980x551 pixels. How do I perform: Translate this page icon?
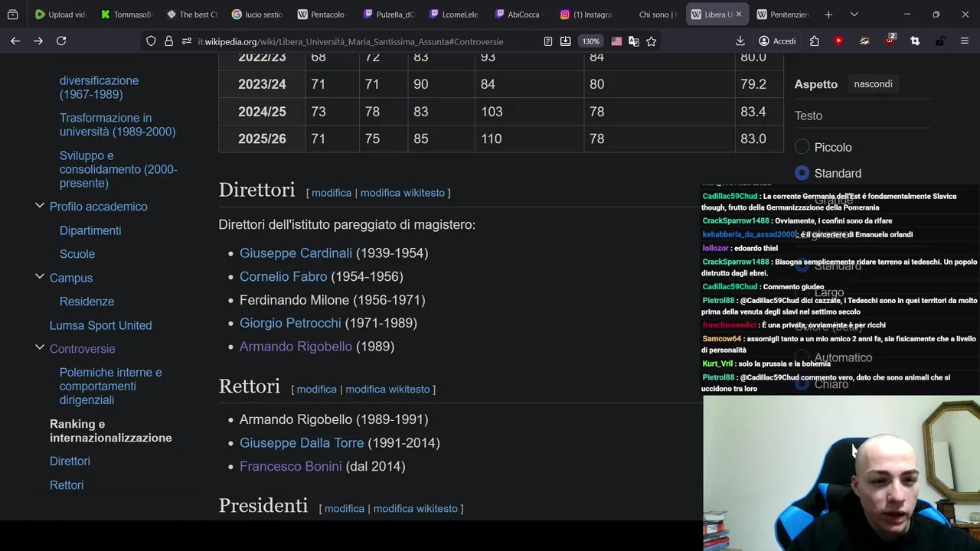pos(634,41)
